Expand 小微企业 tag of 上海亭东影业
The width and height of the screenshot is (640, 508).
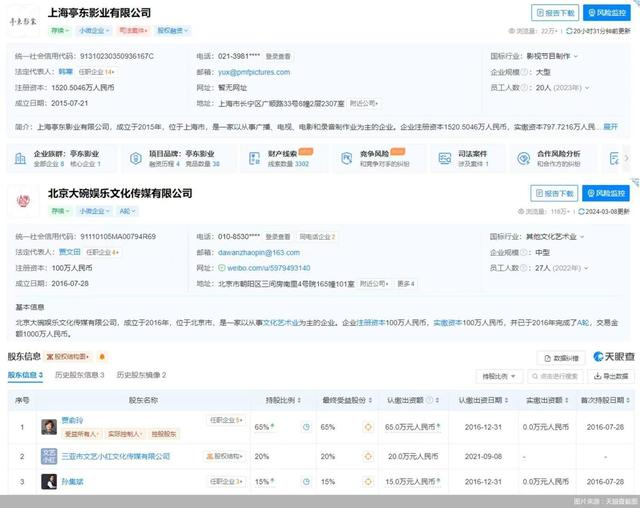[x=94, y=31]
